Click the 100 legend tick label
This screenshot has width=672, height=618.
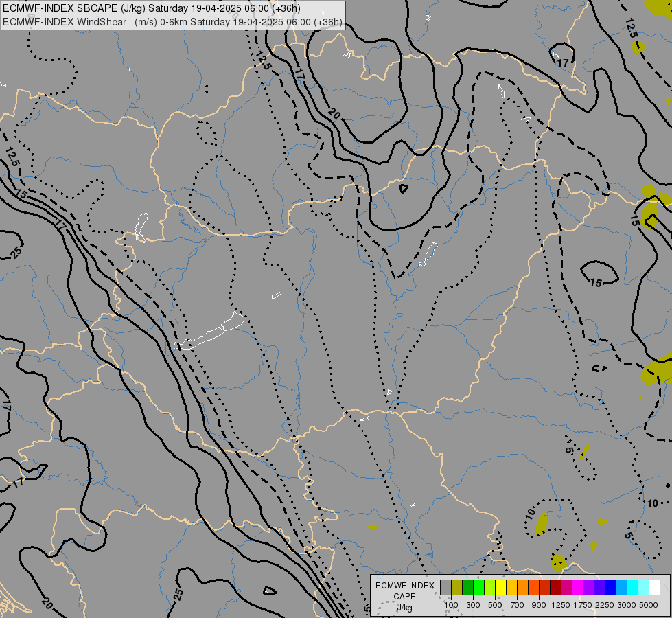451,605
